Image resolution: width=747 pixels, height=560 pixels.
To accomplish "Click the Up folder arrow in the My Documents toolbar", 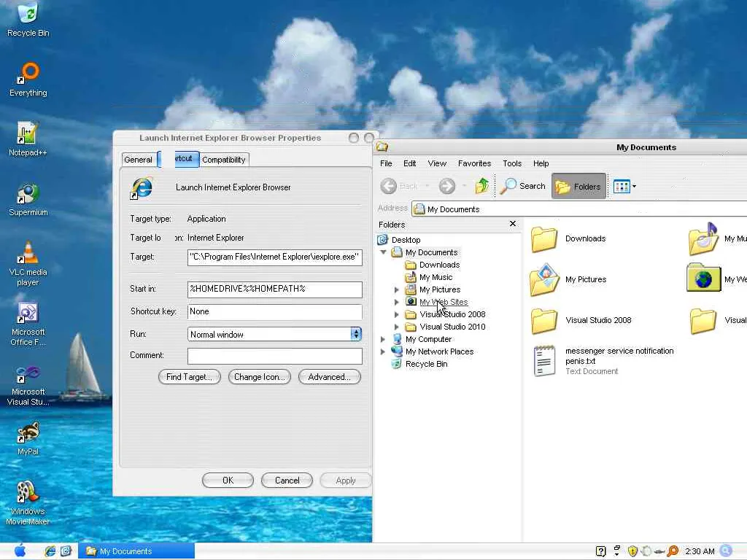I will pos(481,186).
